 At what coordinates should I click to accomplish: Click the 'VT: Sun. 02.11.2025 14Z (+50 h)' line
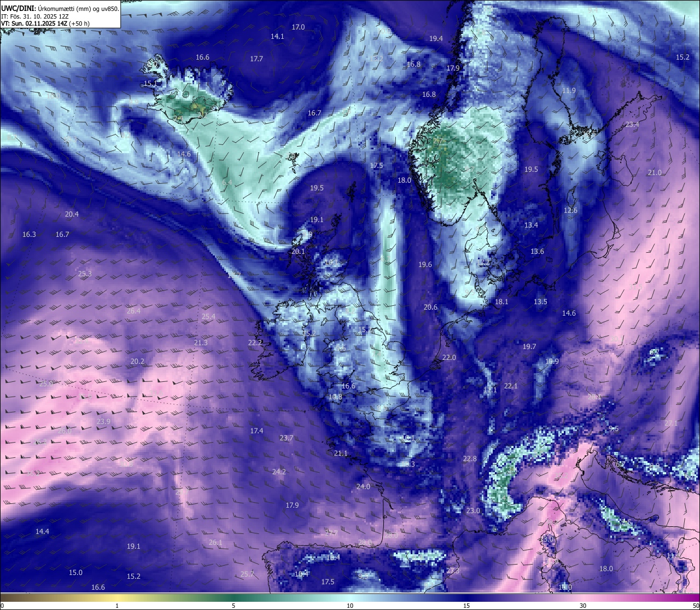45,24
